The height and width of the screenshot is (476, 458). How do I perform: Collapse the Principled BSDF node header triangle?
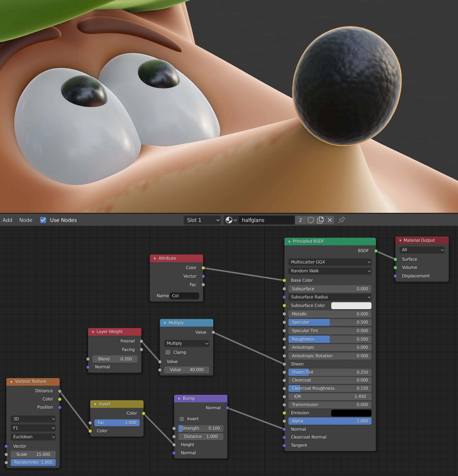point(289,241)
